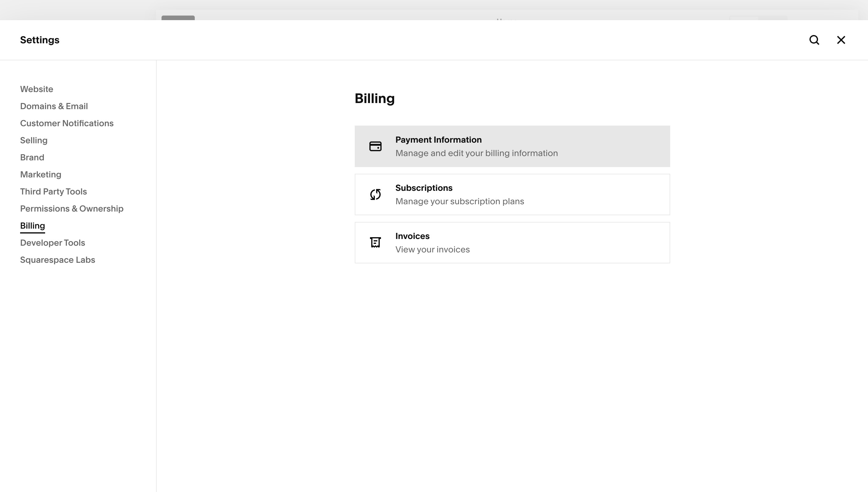Screen dimensions: 868x492
Task: Click the Invoices receipt icon
Action: click(x=375, y=242)
